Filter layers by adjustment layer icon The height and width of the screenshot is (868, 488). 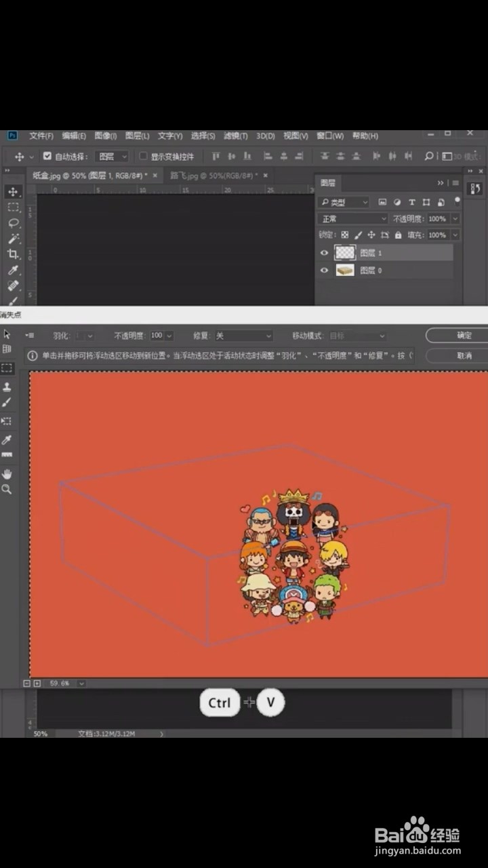[397, 202]
